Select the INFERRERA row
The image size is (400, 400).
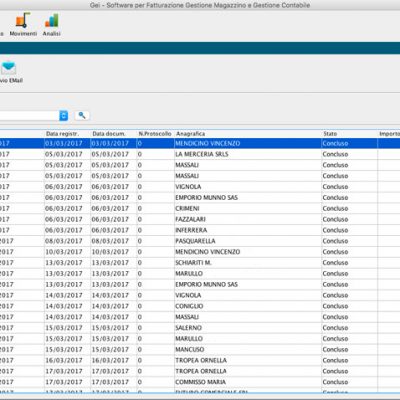point(200,230)
